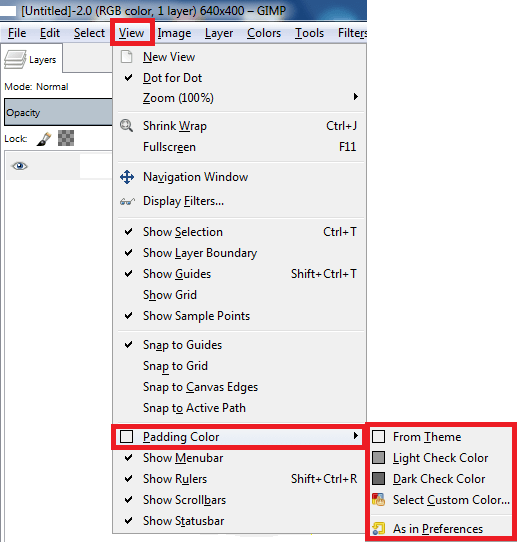Open the Layer menu
517x542 pixels.
click(219, 33)
